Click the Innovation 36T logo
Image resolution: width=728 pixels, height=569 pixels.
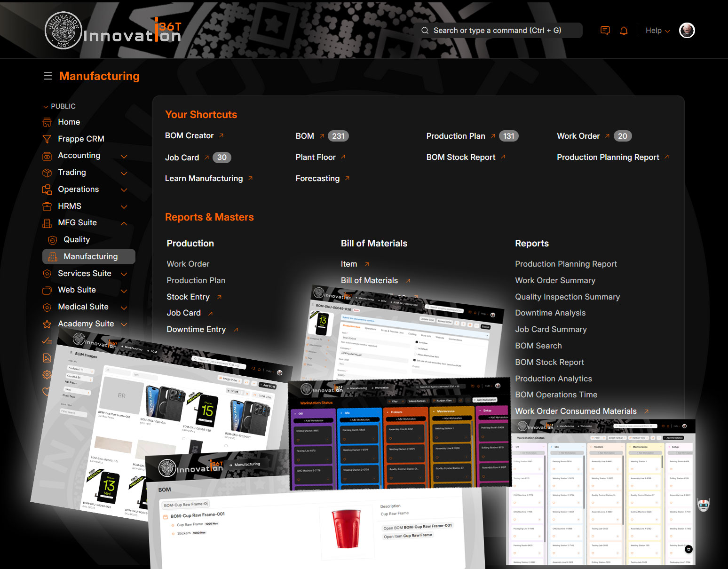[x=113, y=31]
